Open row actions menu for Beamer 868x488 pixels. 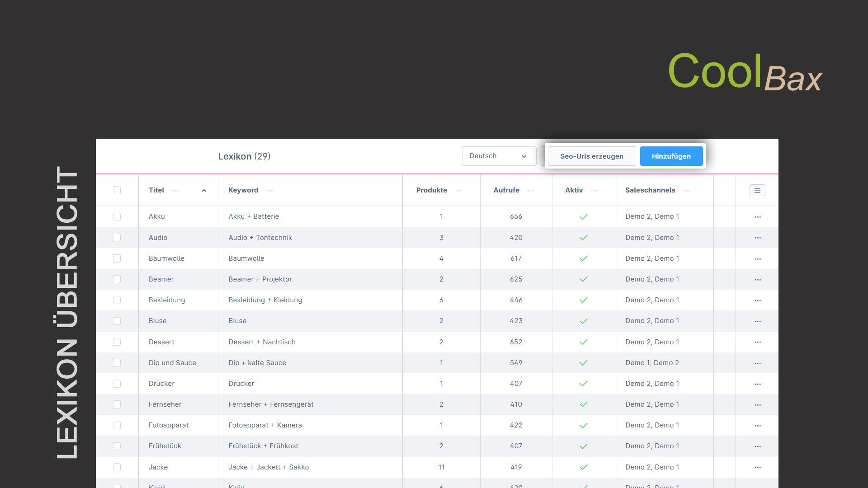pyautogui.click(x=757, y=280)
